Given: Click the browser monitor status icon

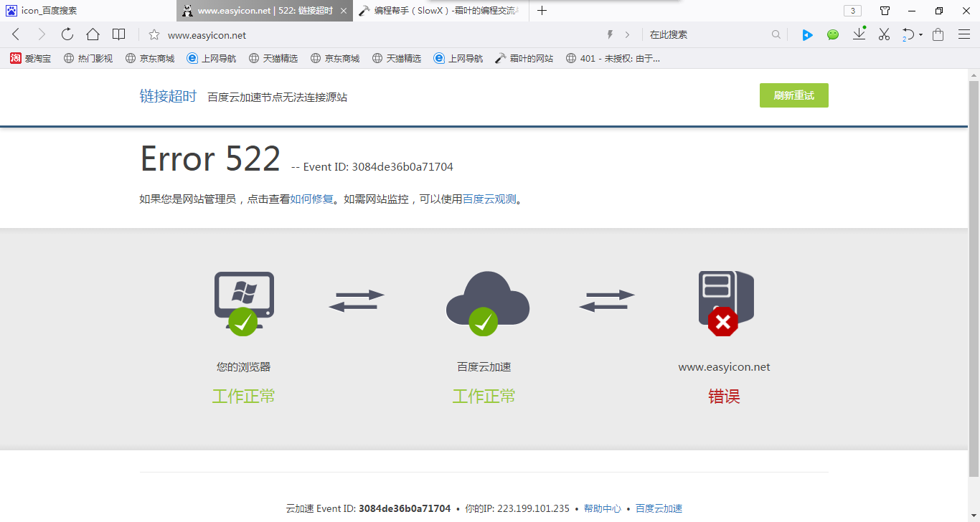Looking at the screenshot, I should [x=244, y=303].
